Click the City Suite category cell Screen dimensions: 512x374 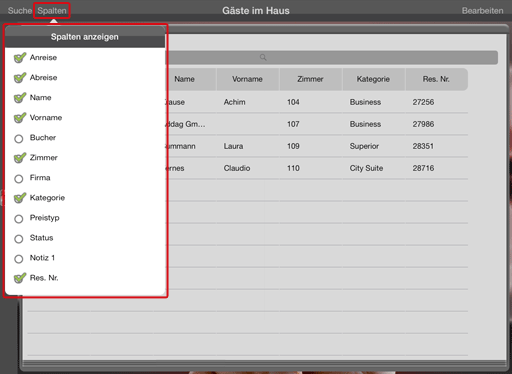366,168
